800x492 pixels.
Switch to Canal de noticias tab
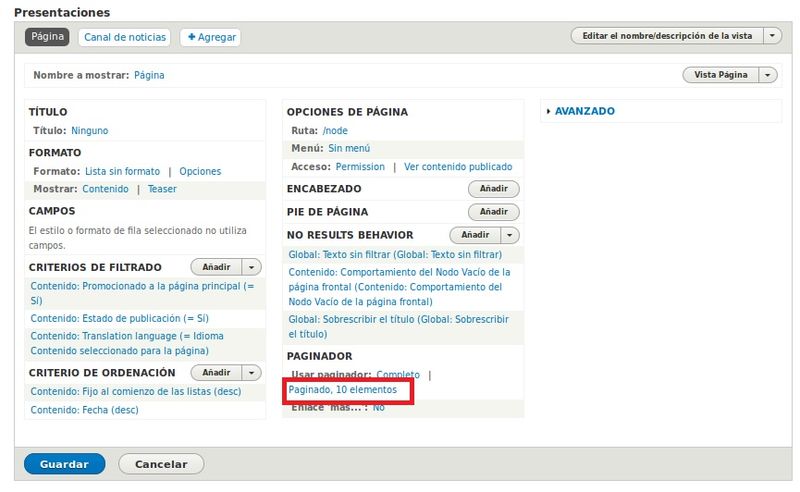(x=124, y=37)
